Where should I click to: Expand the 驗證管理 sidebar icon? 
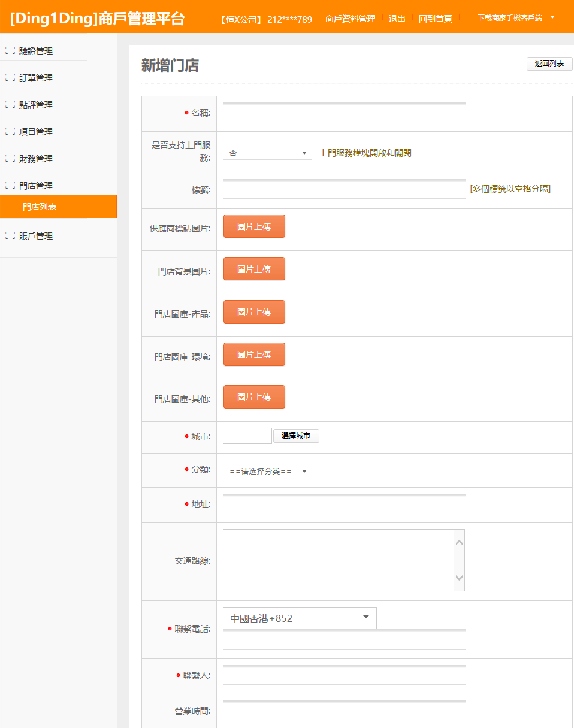point(10,50)
